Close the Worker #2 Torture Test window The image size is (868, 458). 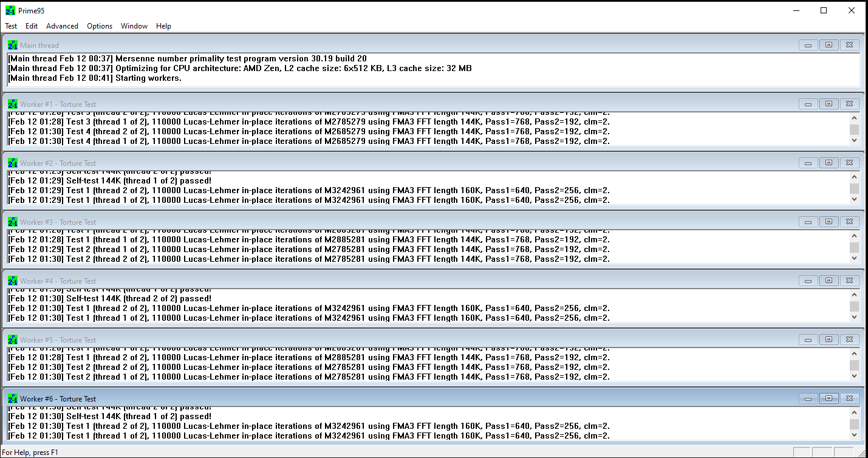tap(850, 163)
